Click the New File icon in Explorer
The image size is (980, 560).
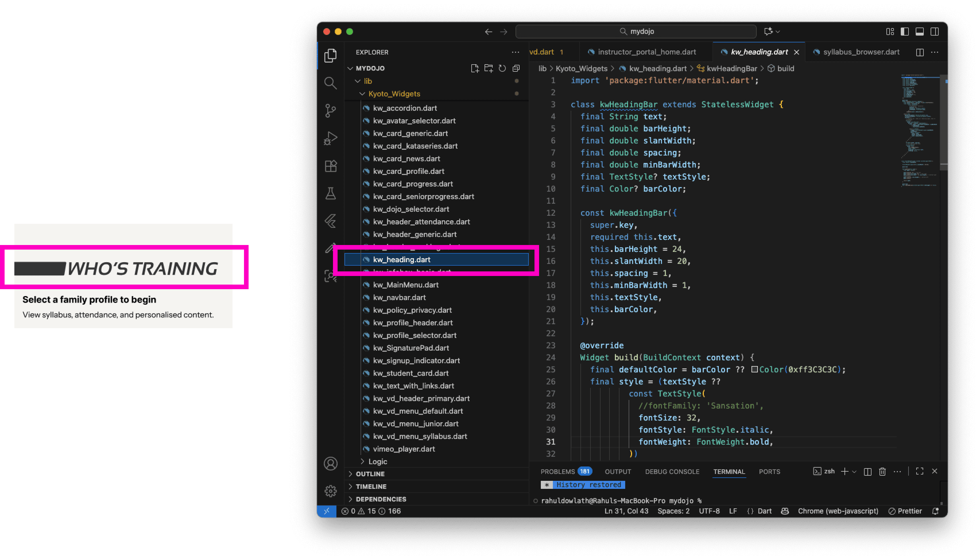coord(474,69)
